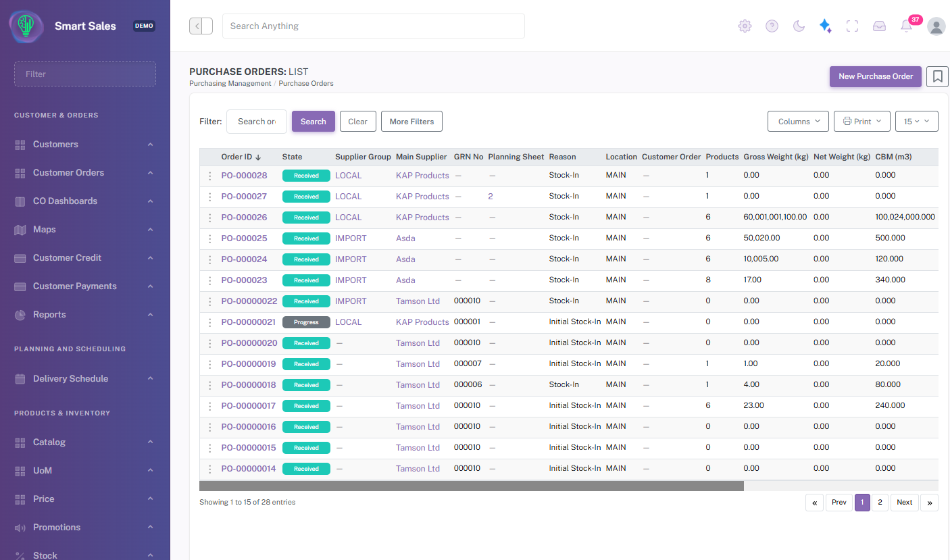Open the settings gear icon

(x=745, y=26)
